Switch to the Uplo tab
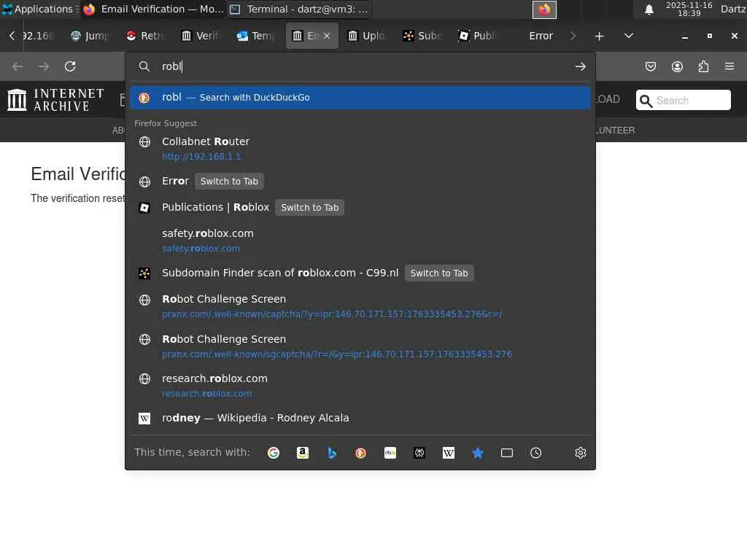The width and height of the screenshot is (747, 560). coord(368,36)
